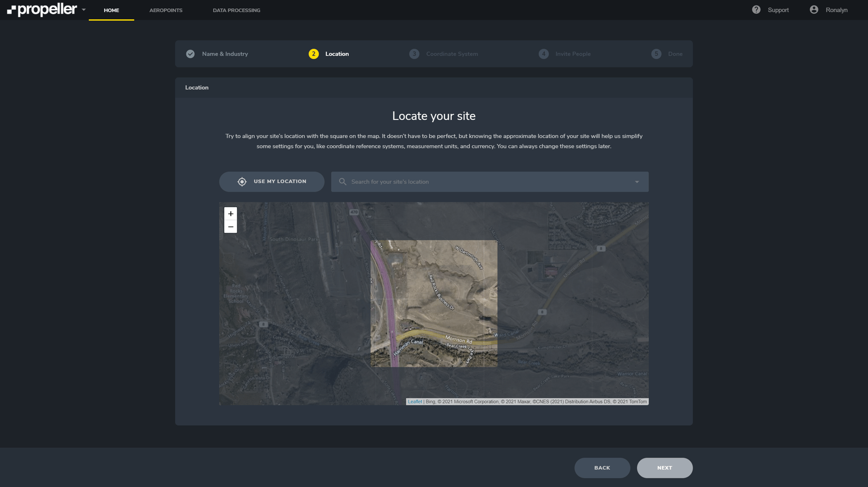Screen dimensions: 868x487
Task: Expand the site location search dropdown arrow
Action: click(x=637, y=182)
